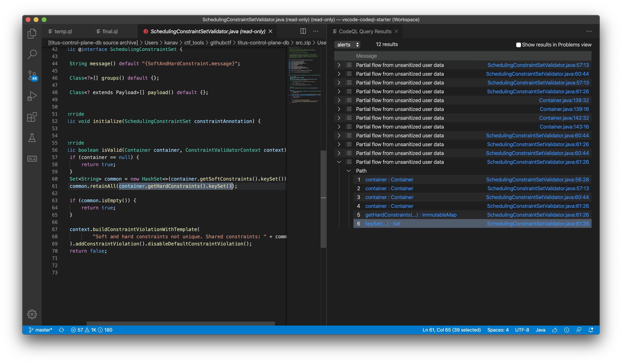Collapse the Path section chevron
The image size is (622, 364).
pos(348,171)
